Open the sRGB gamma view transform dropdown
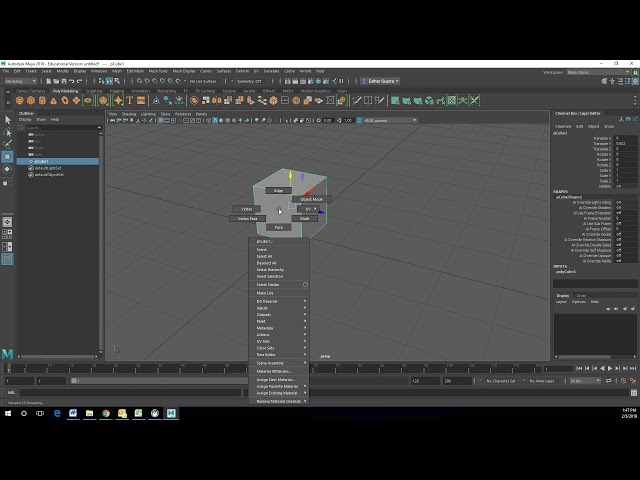The width and height of the screenshot is (640, 480). (390, 120)
